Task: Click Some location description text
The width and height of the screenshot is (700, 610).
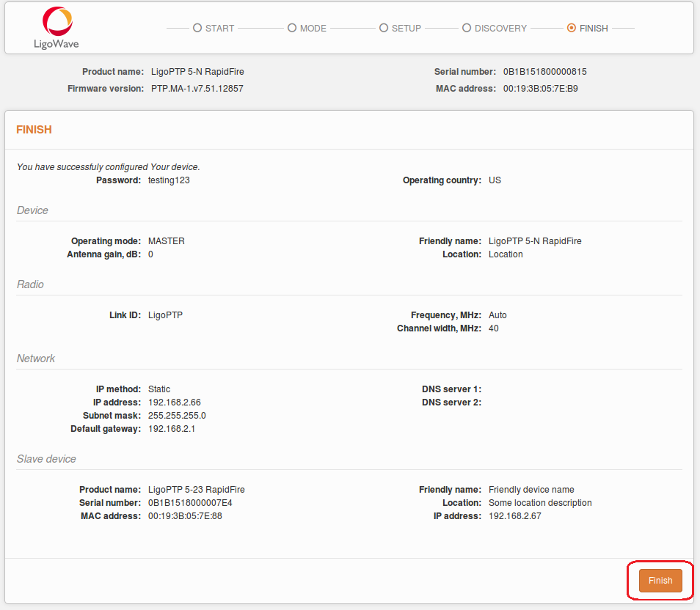Action: pyautogui.click(x=540, y=502)
